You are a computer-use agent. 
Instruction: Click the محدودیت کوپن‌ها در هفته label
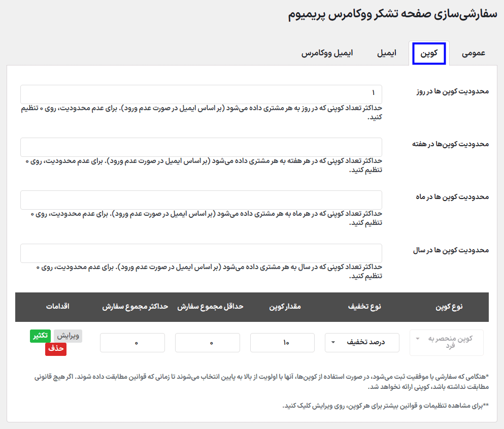450,144
